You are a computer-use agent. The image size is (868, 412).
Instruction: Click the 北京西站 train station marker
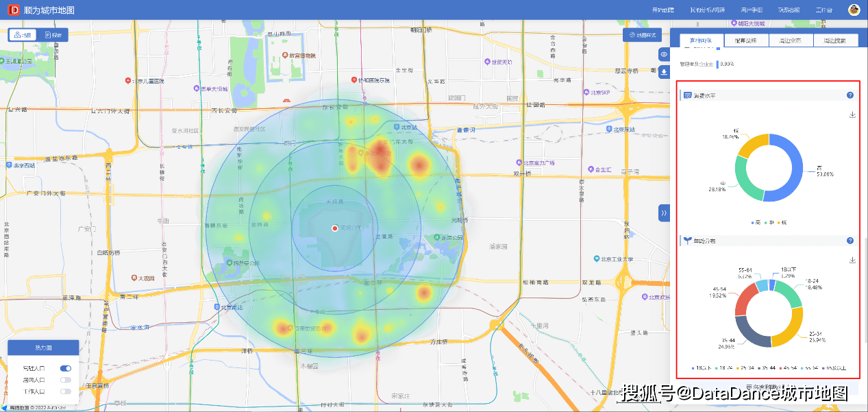[9, 165]
